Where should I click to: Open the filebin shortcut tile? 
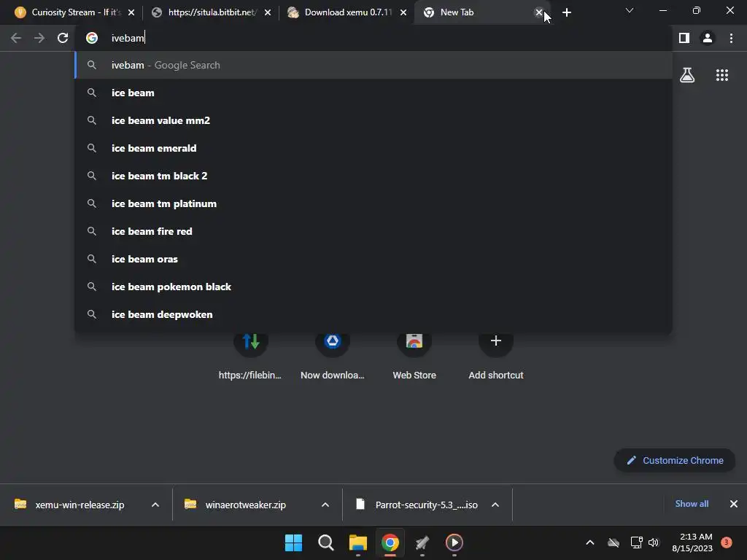[251, 355]
